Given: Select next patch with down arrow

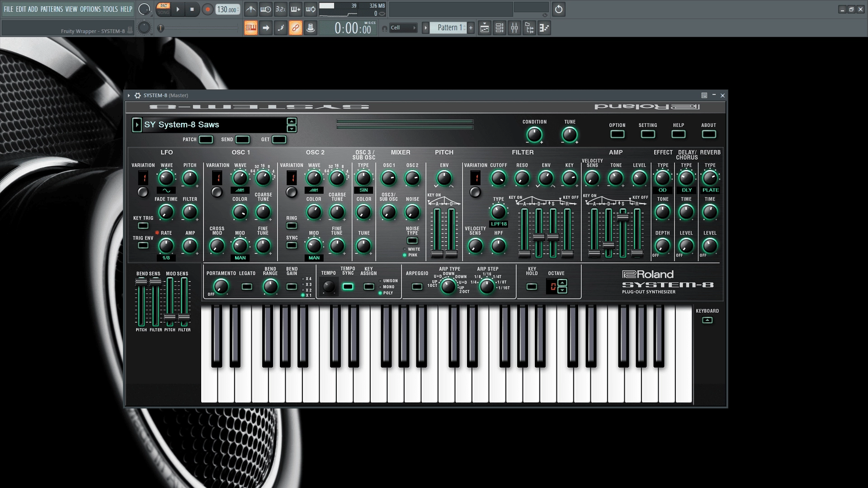Looking at the screenshot, I should tap(292, 129).
